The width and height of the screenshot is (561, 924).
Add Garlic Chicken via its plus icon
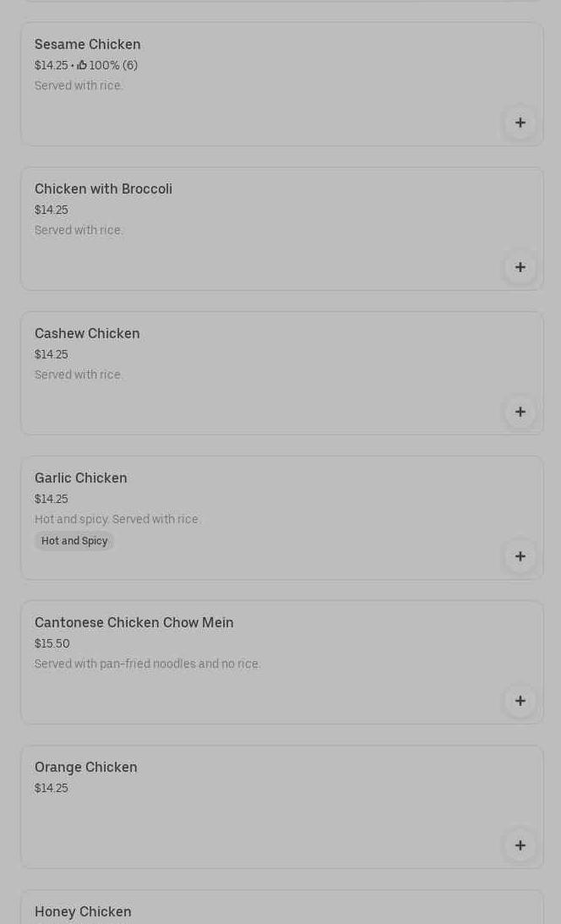point(520,556)
